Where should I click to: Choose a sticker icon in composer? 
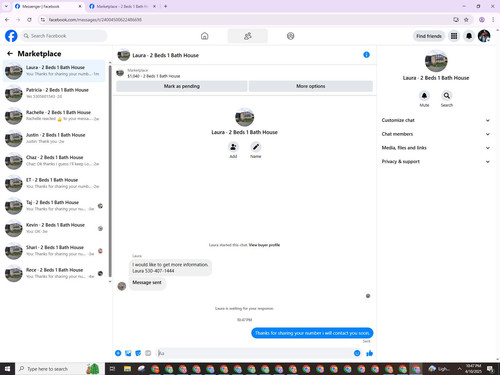(138, 353)
